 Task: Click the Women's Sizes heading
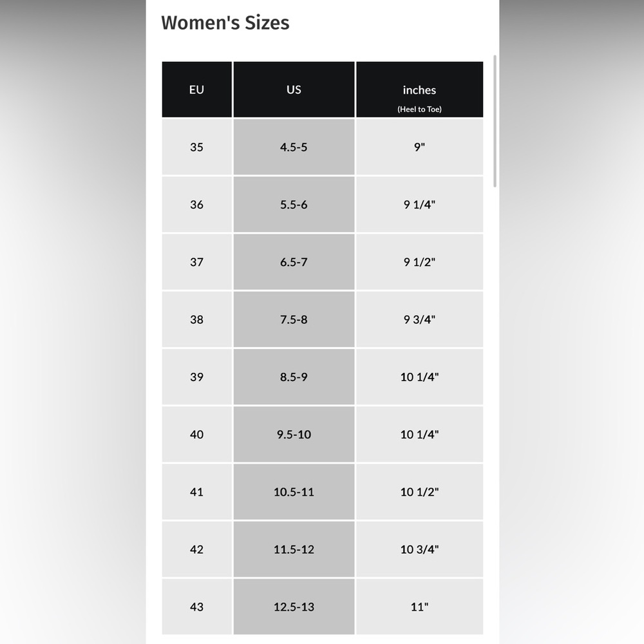(x=225, y=23)
